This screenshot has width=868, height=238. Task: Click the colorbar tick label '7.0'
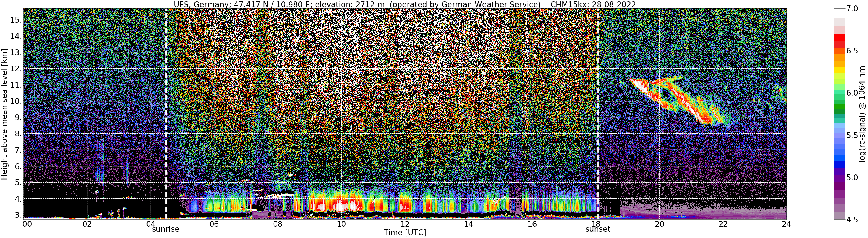pyautogui.click(x=852, y=9)
